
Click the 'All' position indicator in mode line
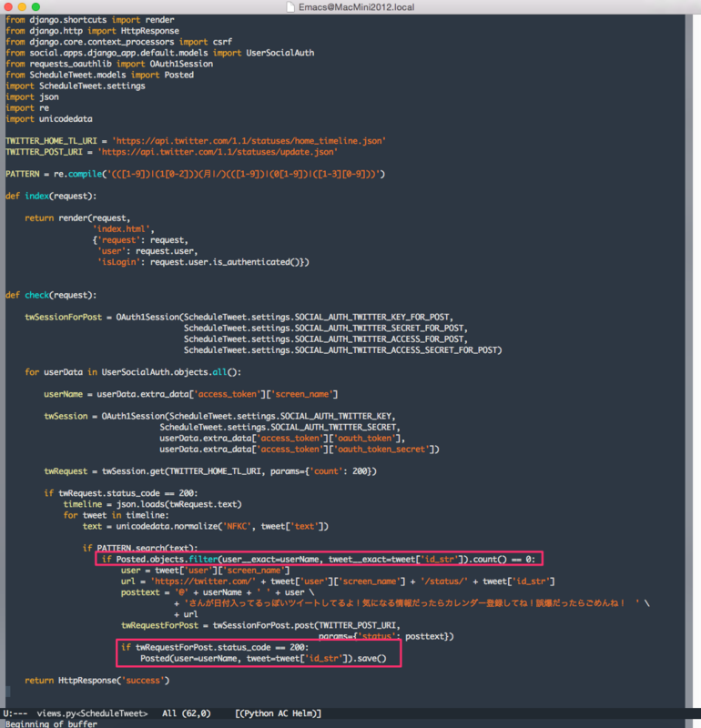point(169,713)
